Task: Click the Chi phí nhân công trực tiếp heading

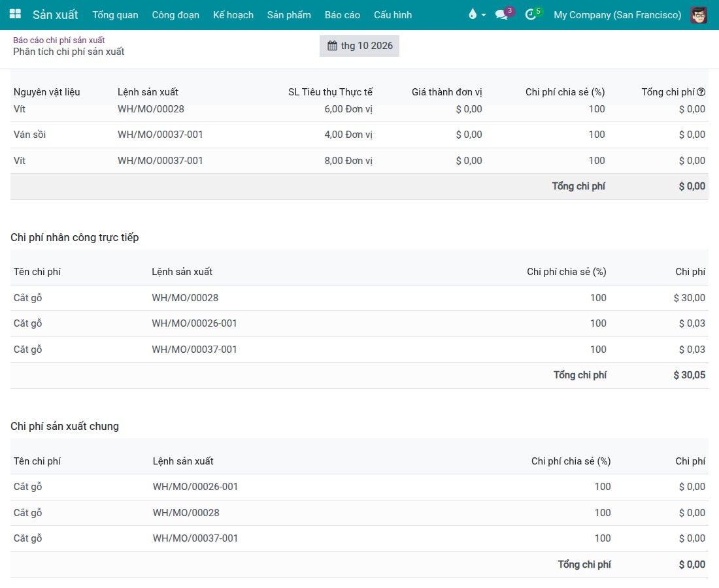Action: 75,237
